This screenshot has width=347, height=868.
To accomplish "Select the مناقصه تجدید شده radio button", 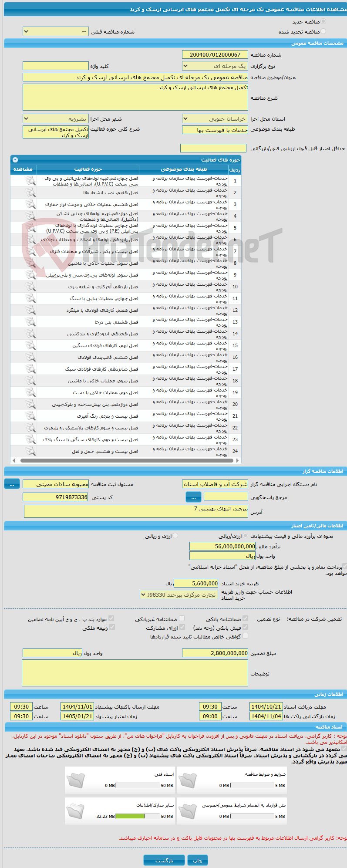I will 323,31.
